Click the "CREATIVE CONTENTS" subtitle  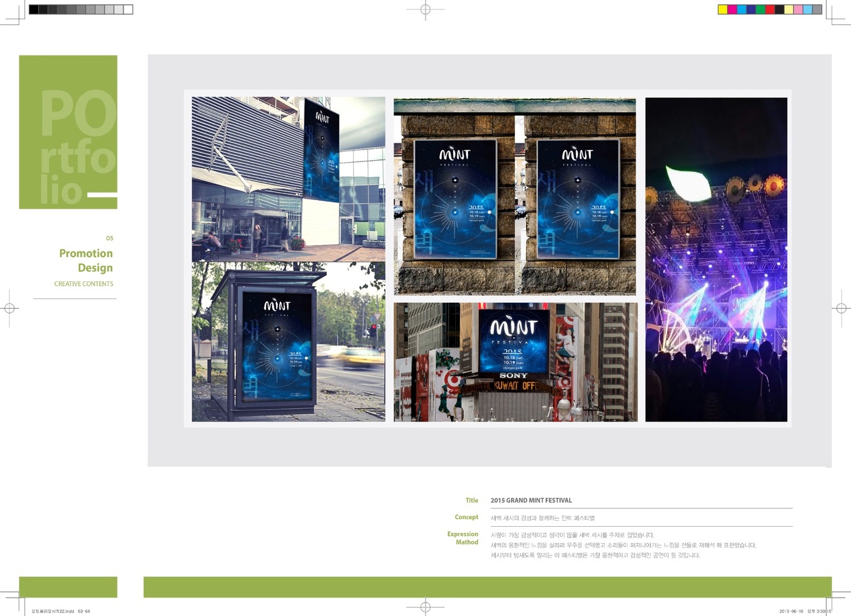(x=84, y=284)
